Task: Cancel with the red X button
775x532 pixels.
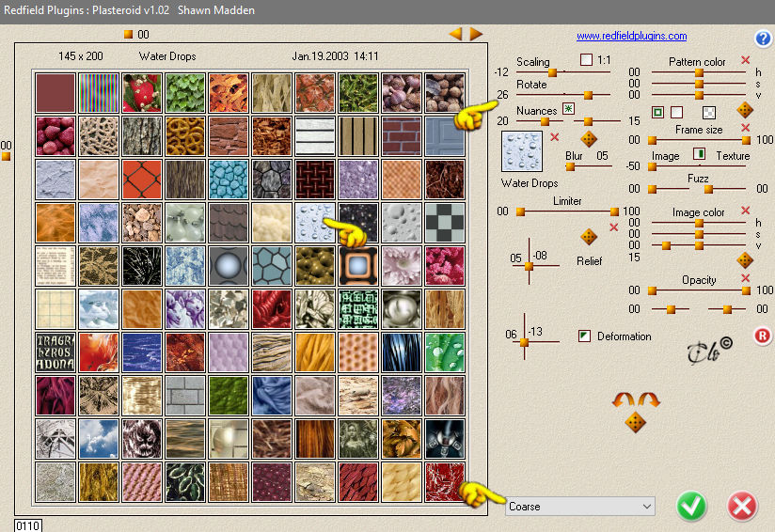Action: (x=742, y=506)
